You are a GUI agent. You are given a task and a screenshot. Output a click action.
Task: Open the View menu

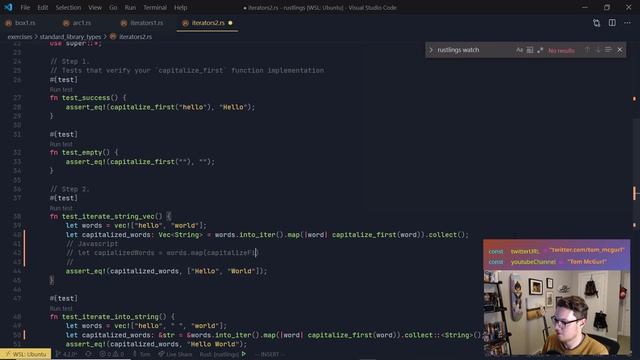[95, 7]
